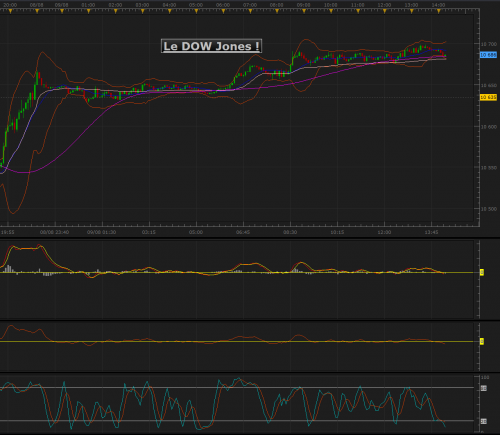Click the 10 700 price axis label
The height and width of the screenshot is (435, 500).
click(489, 44)
